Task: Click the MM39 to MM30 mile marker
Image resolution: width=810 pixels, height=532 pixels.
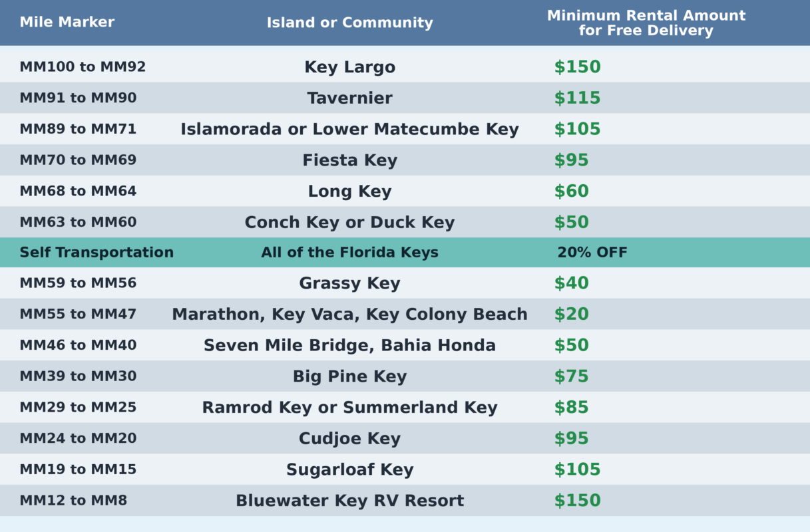Action: [x=78, y=376]
